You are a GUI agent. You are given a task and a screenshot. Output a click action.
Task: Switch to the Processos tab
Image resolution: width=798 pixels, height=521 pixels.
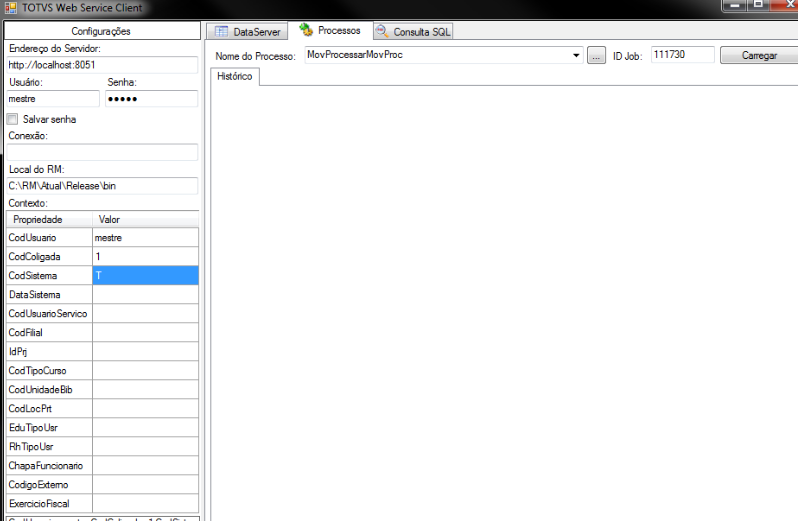(x=330, y=31)
